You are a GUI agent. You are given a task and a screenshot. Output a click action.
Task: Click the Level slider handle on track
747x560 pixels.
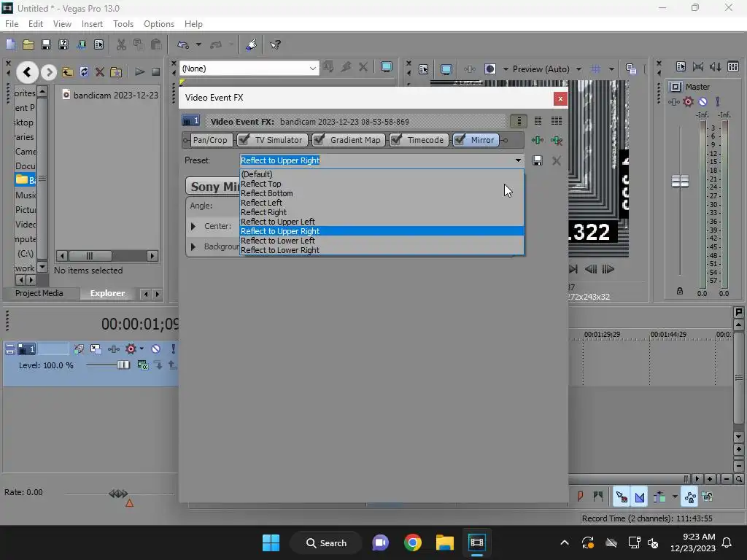[123, 365]
